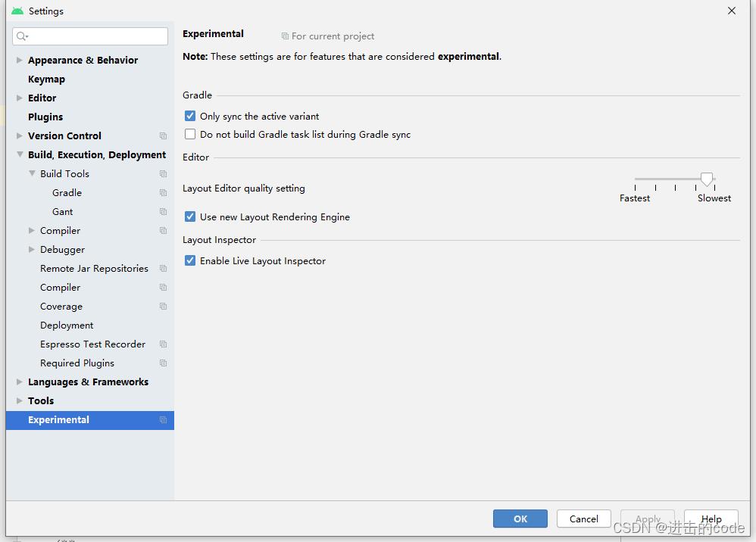Click the Help button
The width and height of the screenshot is (756, 542).
click(x=711, y=519)
